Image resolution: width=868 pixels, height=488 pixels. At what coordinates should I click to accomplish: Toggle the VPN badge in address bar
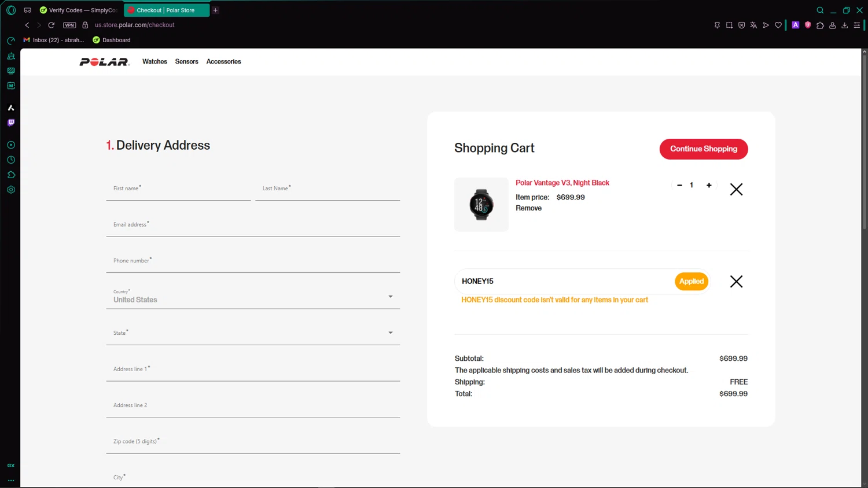(x=69, y=25)
